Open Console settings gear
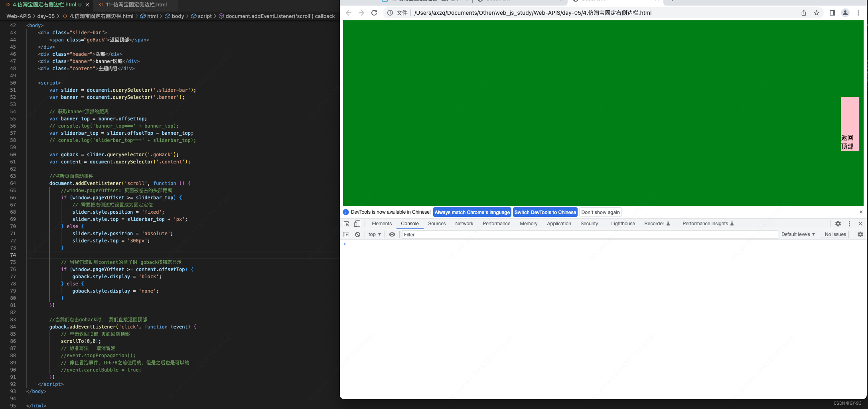Image resolution: width=868 pixels, height=409 pixels. (x=860, y=234)
